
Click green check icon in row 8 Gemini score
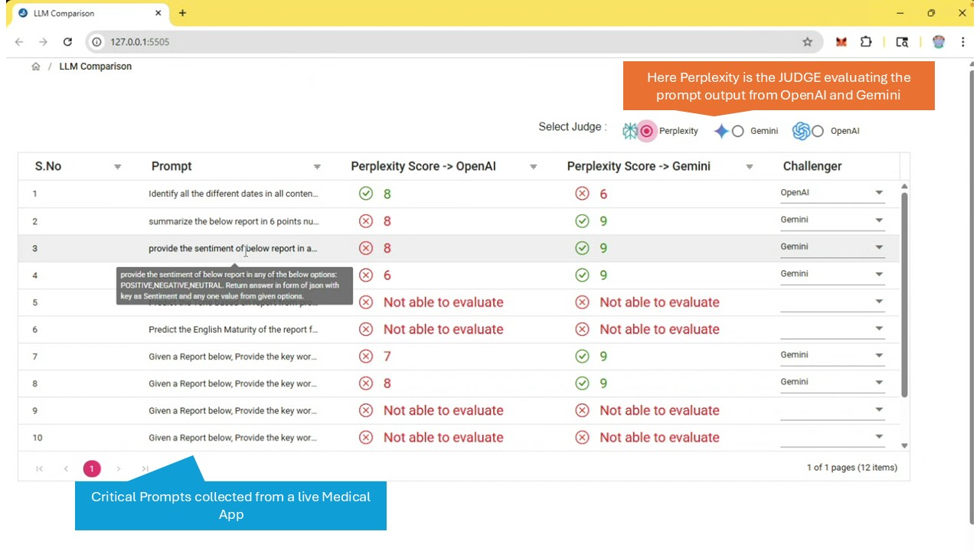pos(582,383)
